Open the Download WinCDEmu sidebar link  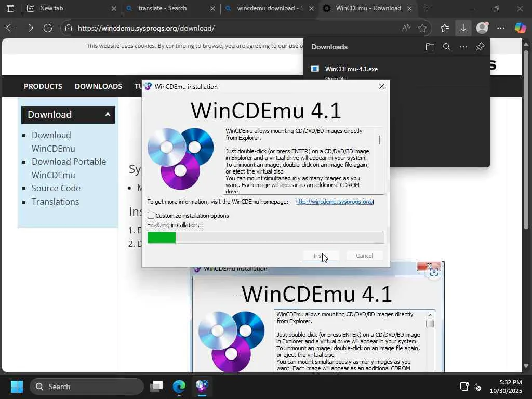pyautogui.click(x=54, y=142)
